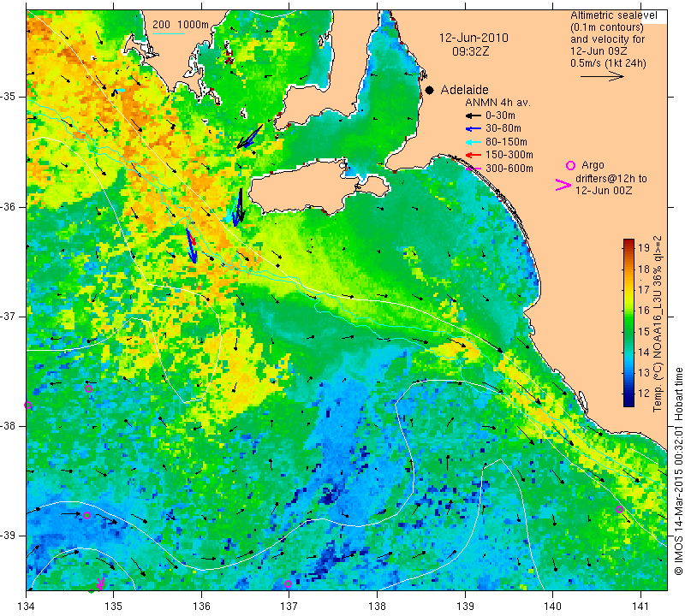Screen dimensions: 685x616
Task: Click the 'ANMN 4h av.' legend heading
Action: click(497, 103)
